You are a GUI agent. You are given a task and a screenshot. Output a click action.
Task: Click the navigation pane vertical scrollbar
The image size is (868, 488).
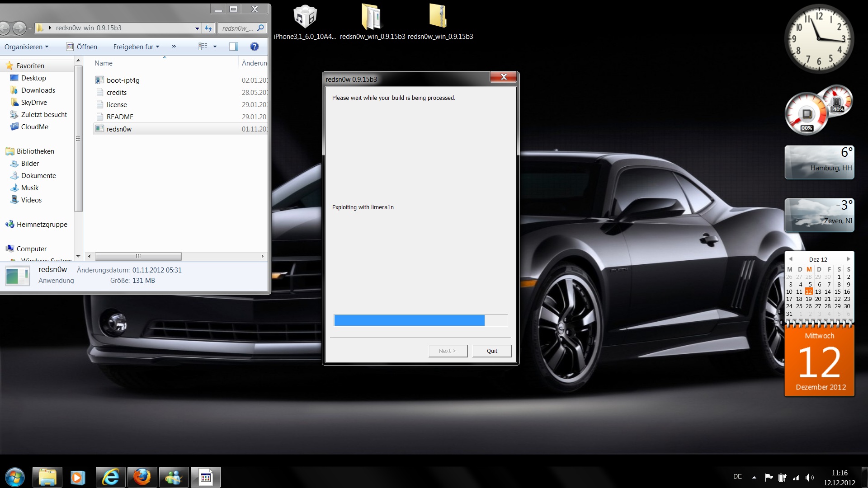[78, 138]
